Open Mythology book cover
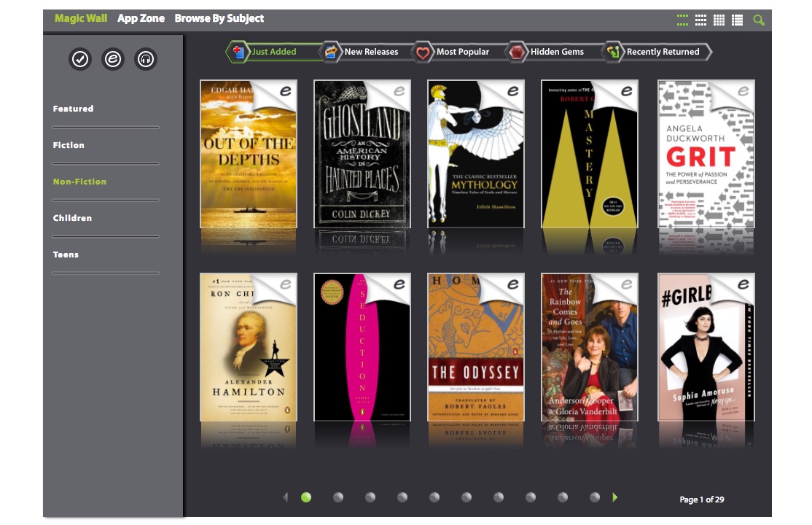Image resolution: width=812 pixels, height=525 pixels. (475, 154)
